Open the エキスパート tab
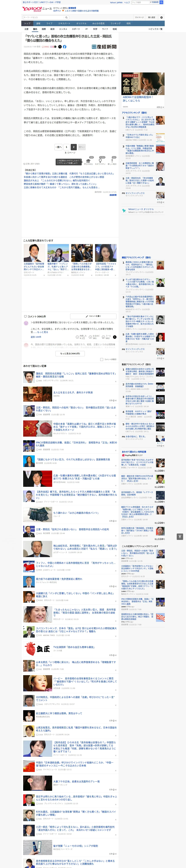This screenshot has height=868, width=186. pos(64,24)
